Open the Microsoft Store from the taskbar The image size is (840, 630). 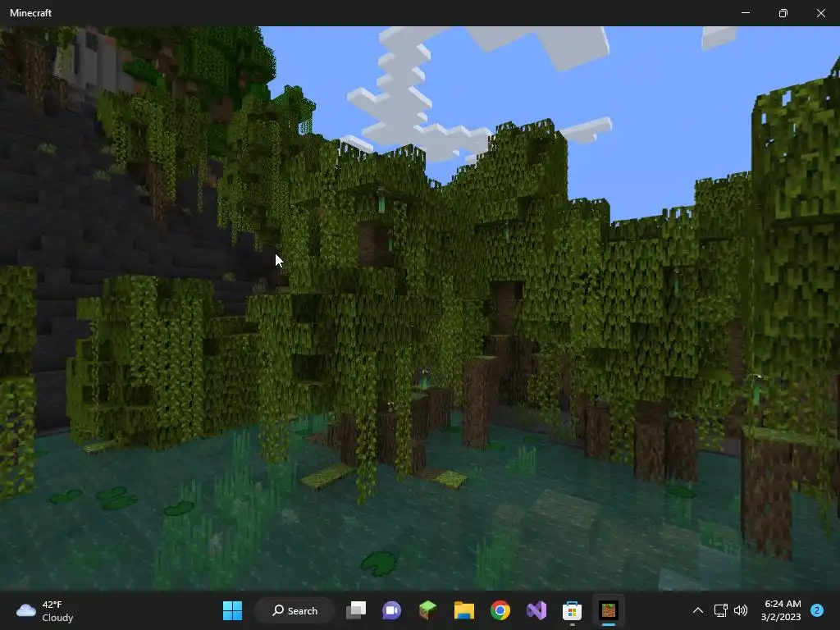(x=572, y=610)
